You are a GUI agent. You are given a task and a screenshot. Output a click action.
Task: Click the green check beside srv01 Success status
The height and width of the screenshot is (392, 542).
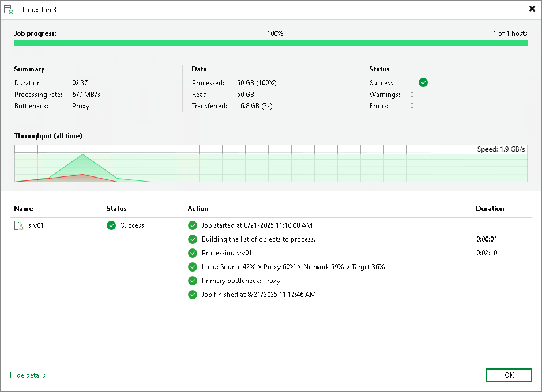pyautogui.click(x=111, y=225)
